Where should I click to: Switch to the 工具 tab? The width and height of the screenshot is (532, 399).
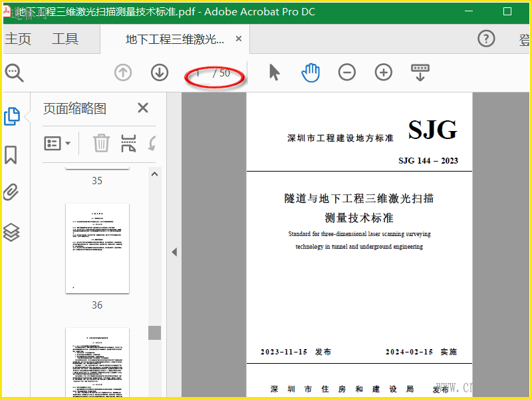coord(65,39)
